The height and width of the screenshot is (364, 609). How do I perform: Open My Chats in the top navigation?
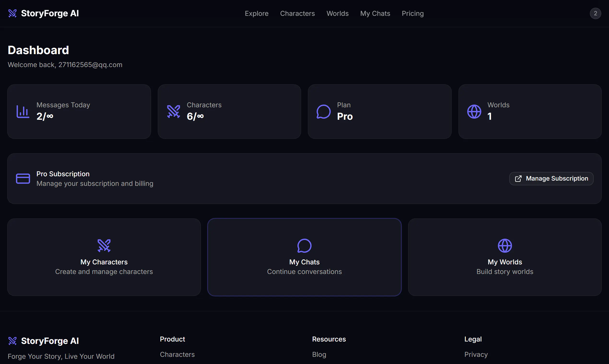(x=375, y=13)
